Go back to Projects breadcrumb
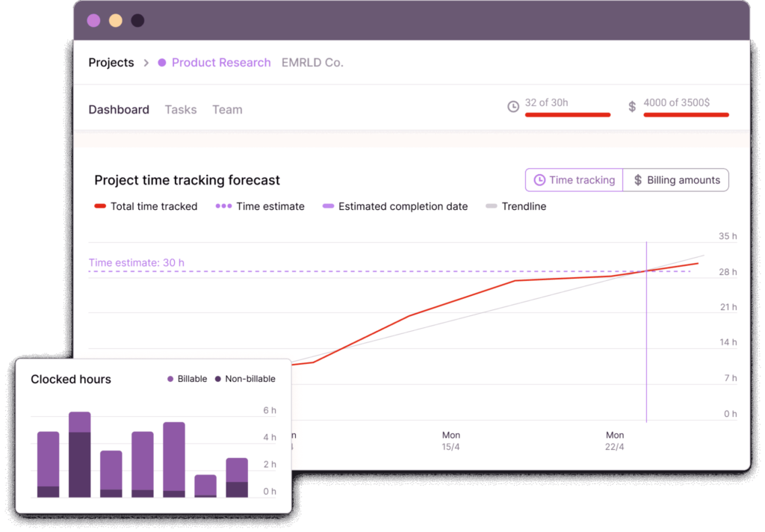Viewport: 765px width, 532px height. 111,63
